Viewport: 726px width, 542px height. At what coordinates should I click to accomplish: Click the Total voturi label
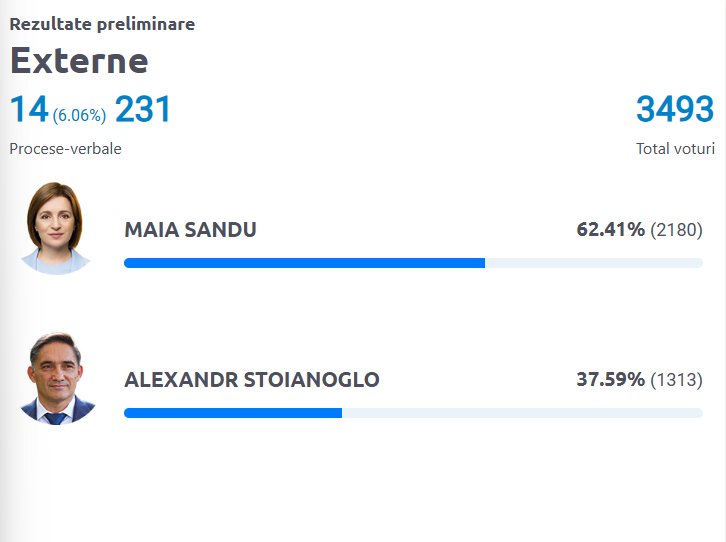point(675,149)
